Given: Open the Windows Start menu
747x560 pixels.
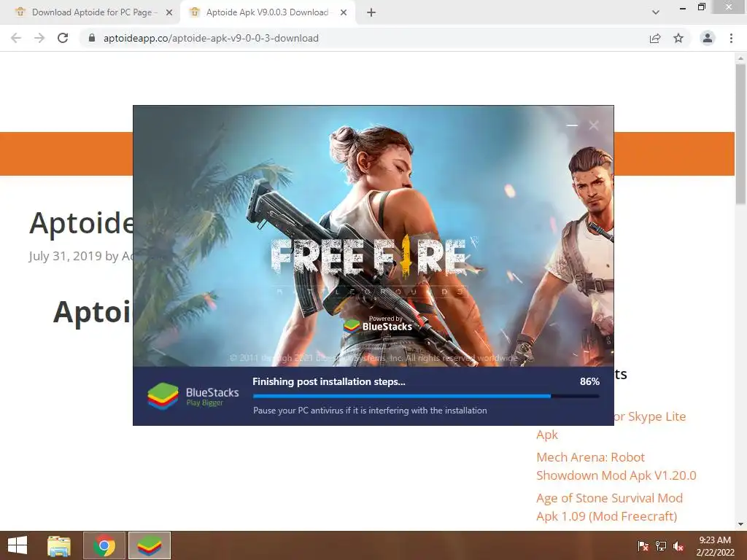Looking at the screenshot, I should pos(18,545).
